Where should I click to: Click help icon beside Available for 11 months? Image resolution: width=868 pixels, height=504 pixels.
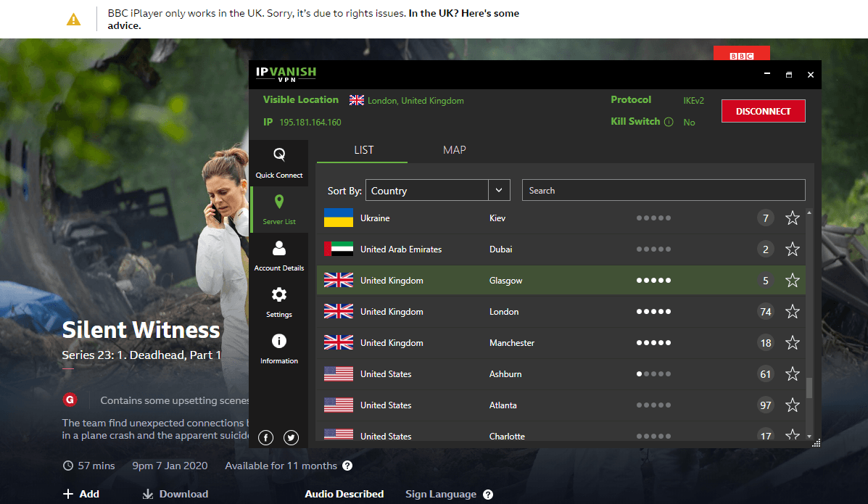click(347, 466)
